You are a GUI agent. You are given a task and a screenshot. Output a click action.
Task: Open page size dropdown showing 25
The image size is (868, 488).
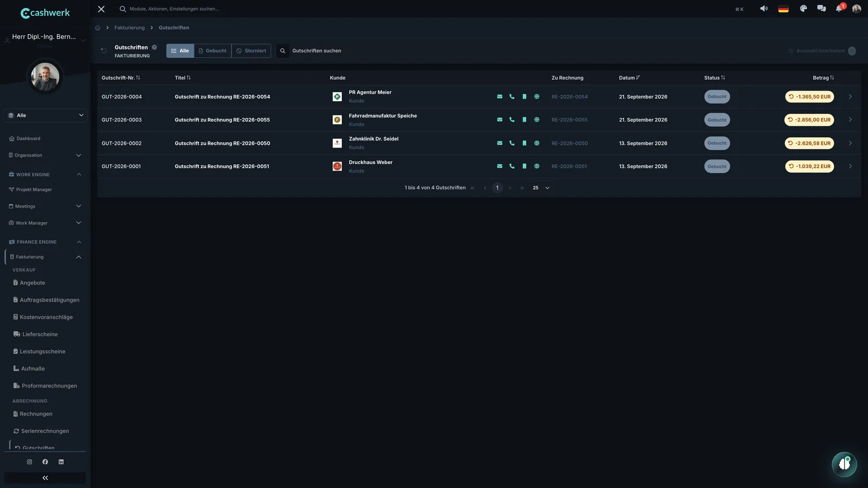[541, 188]
